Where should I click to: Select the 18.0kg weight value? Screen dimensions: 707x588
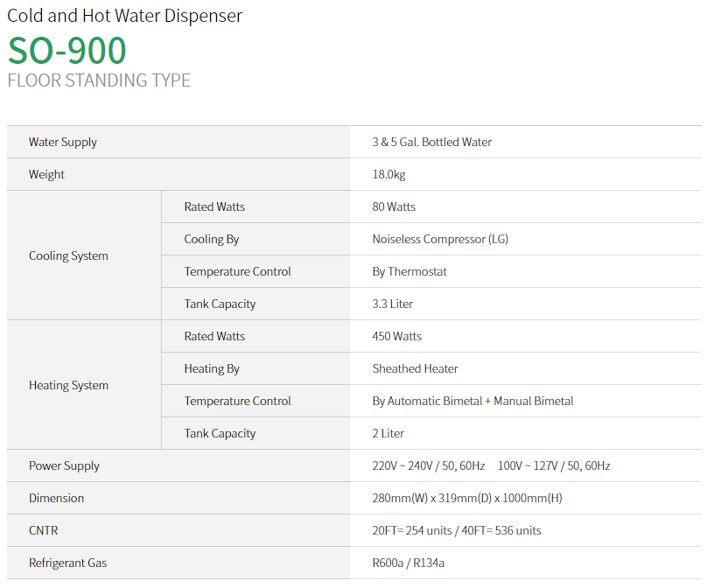coord(388,174)
